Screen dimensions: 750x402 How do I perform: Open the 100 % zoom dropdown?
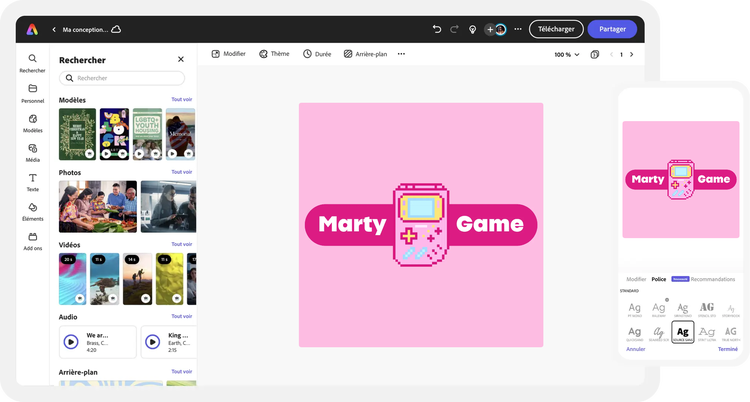(566, 55)
